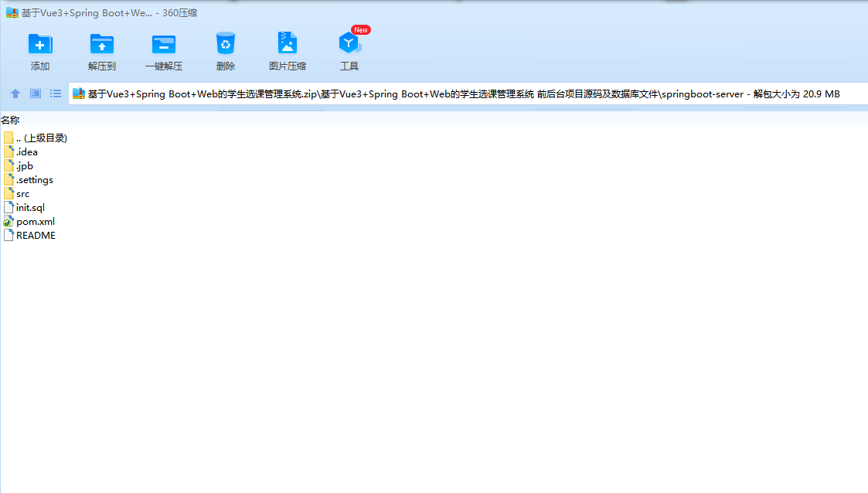Image resolution: width=868 pixels, height=493 pixels.
Task: Switch to the list view icon
Action: click(x=56, y=93)
